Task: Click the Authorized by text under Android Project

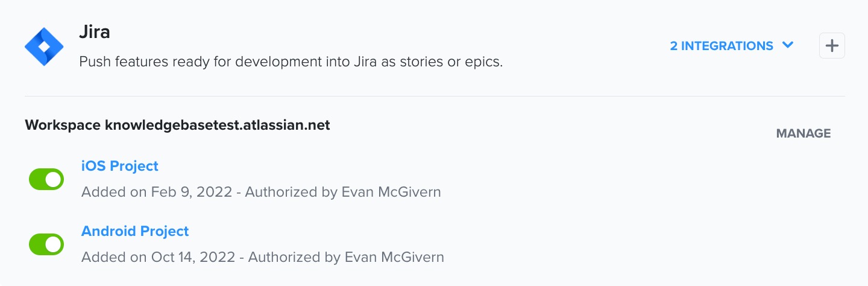Action: (286, 257)
